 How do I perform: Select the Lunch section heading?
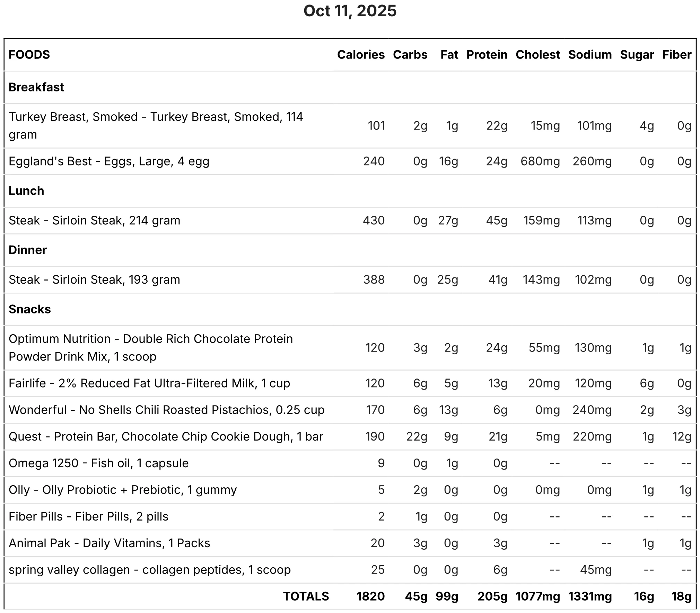[26, 191]
